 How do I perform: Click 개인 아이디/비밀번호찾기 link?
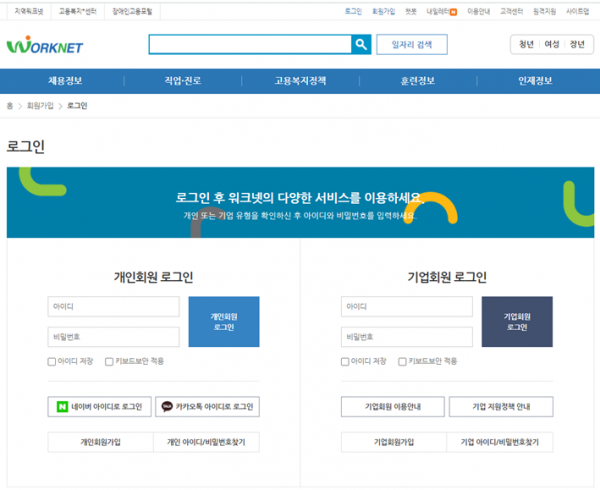point(206,442)
